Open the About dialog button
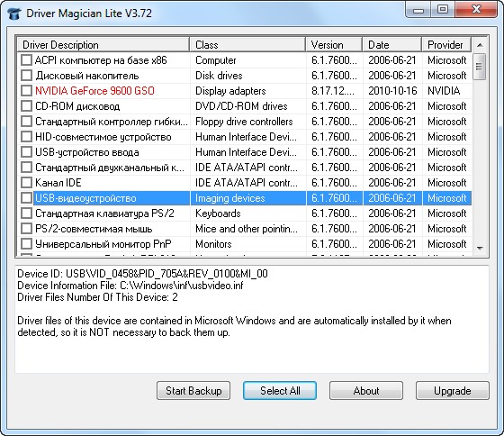 pos(366,391)
